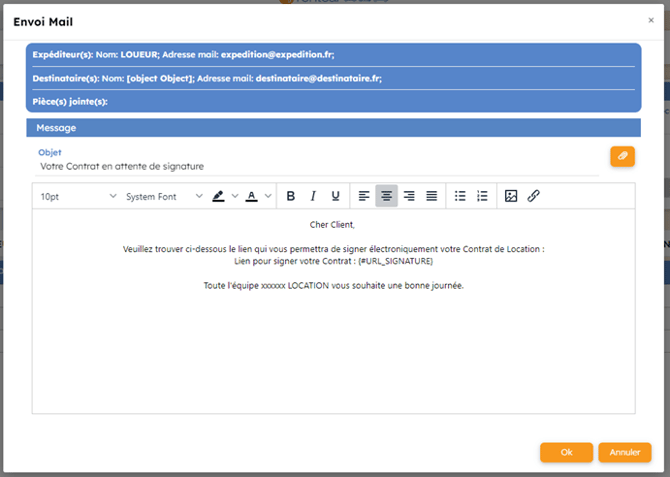Justify the message text
The height and width of the screenshot is (477, 670).
tap(432, 196)
